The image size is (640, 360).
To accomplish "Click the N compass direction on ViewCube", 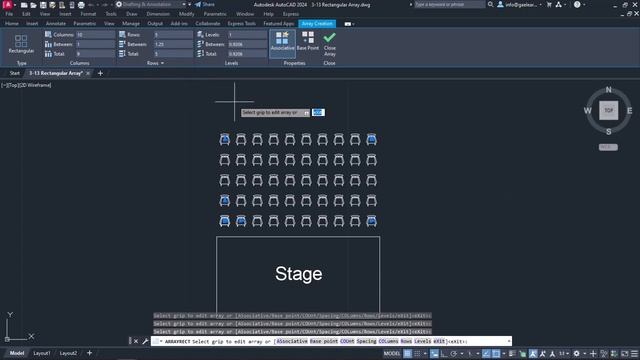I will (x=609, y=89).
